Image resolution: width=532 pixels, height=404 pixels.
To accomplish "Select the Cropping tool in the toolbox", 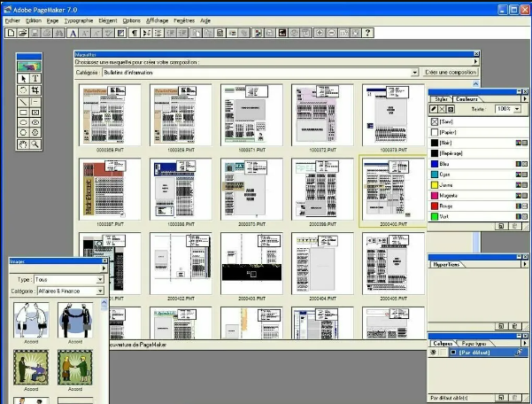I will (x=35, y=90).
